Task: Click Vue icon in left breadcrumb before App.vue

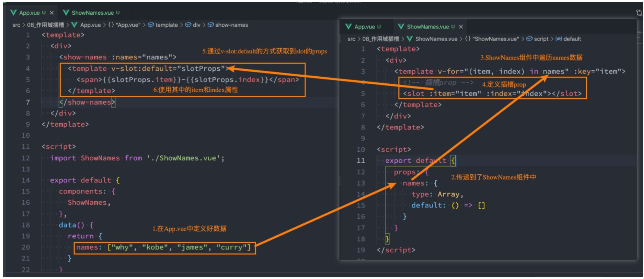Action: 74,25
